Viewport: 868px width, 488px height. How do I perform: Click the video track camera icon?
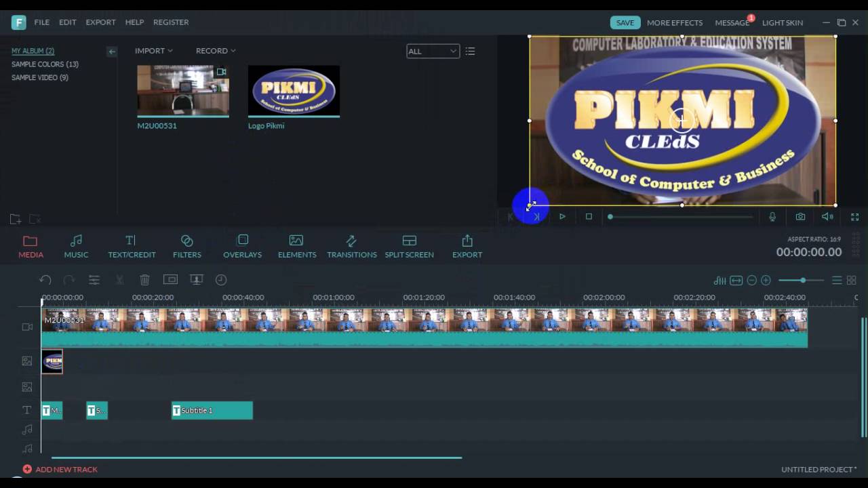click(x=27, y=327)
